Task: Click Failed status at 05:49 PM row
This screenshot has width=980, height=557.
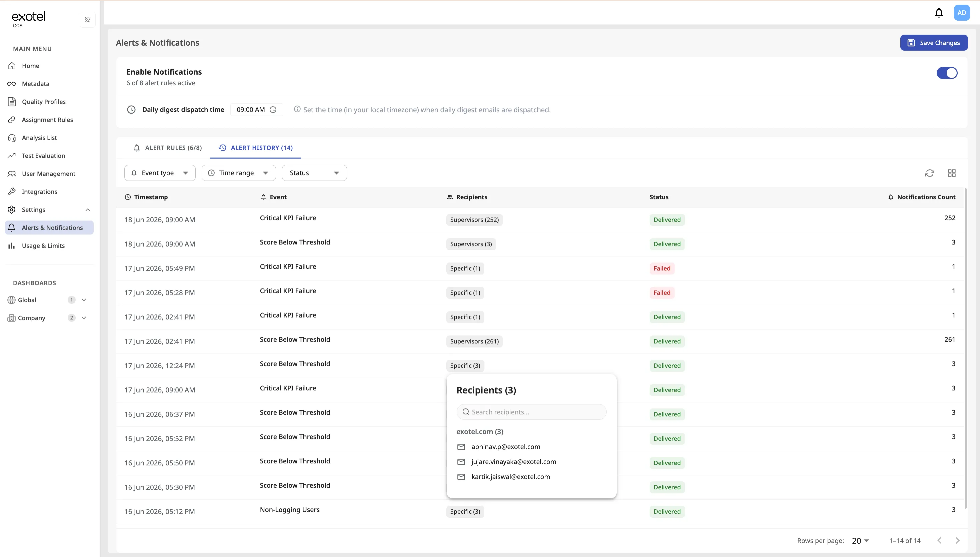Action: 662,269
